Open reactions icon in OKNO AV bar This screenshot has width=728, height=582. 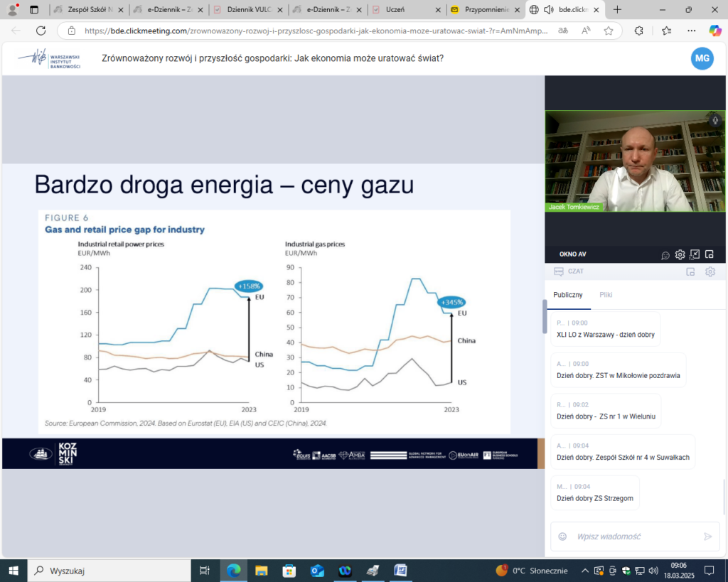(665, 255)
